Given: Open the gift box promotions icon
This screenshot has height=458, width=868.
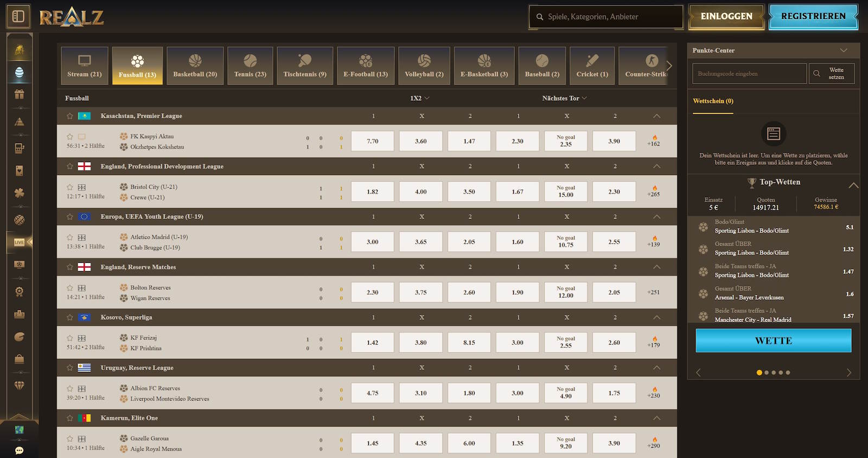Looking at the screenshot, I should point(19,94).
